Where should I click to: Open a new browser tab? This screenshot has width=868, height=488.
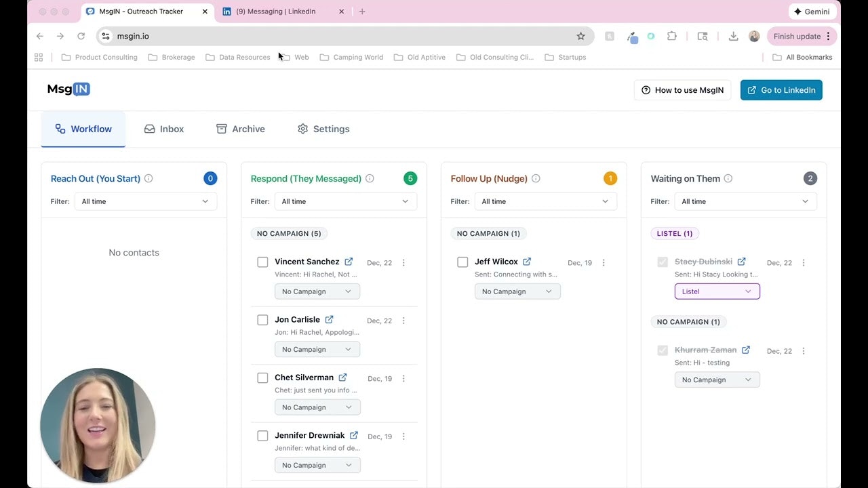click(362, 12)
